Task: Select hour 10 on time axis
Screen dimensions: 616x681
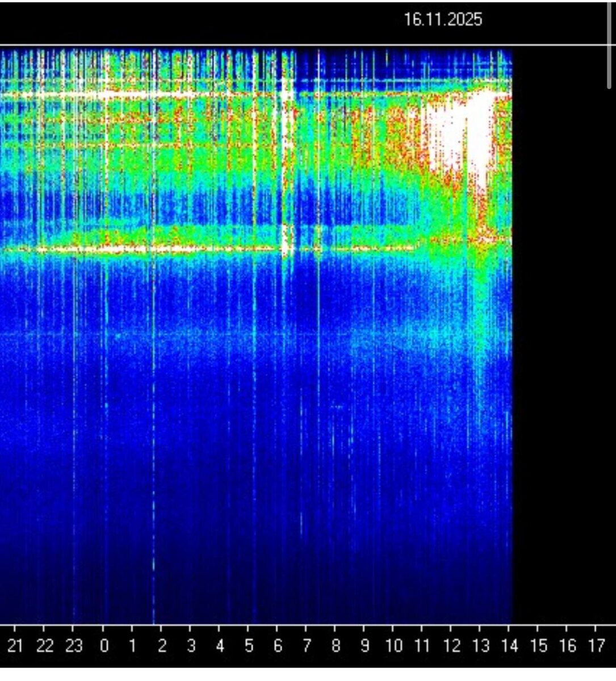Action: click(x=394, y=646)
